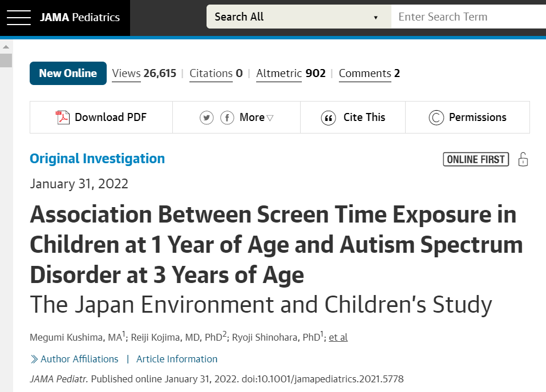Click the Permissions copyright icon
Image resolution: width=546 pixels, height=392 pixels.
tap(436, 118)
